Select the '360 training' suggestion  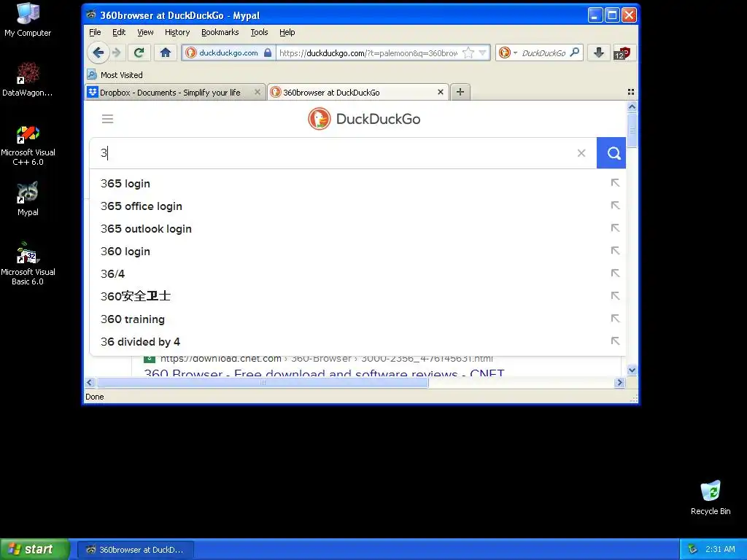[x=357, y=319]
